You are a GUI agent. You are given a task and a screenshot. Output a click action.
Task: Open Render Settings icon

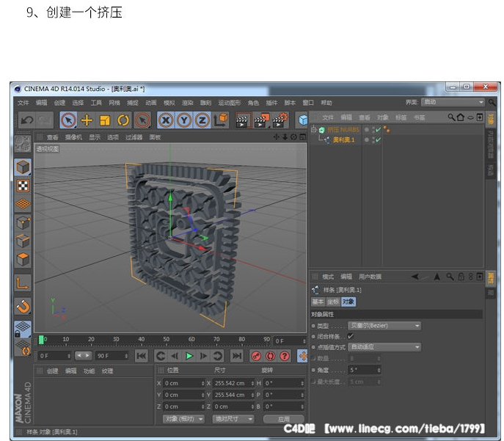pos(280,120)
